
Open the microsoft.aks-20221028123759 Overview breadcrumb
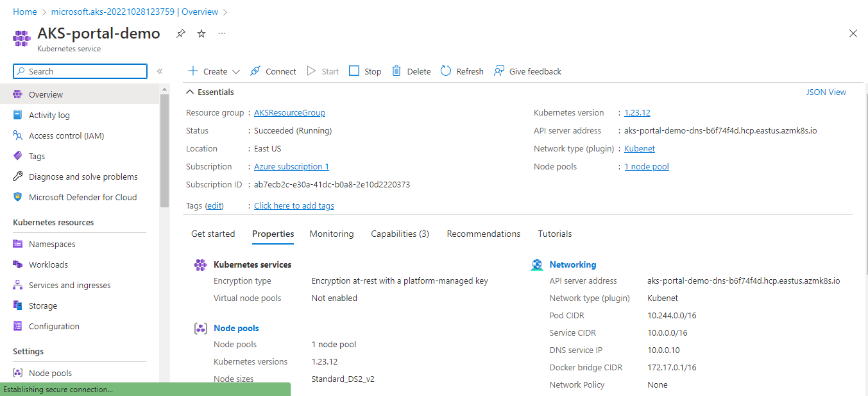point(135,12)
